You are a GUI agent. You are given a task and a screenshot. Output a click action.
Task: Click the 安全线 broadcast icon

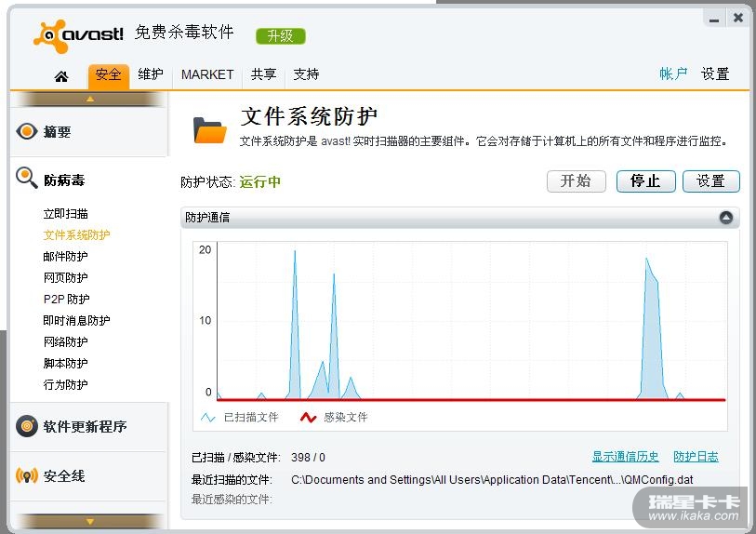click(x=27, y=476)
